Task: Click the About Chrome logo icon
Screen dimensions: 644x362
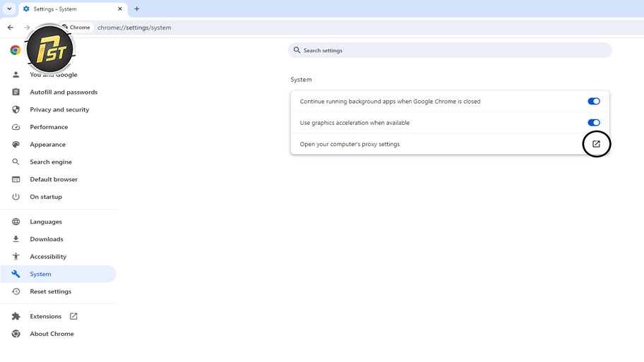Action: pos(16,334)
